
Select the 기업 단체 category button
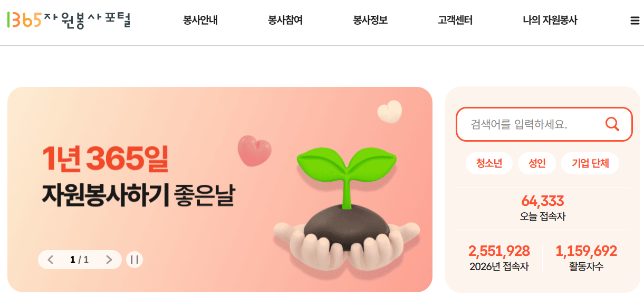pyautogui.click(x=590, y=163)
